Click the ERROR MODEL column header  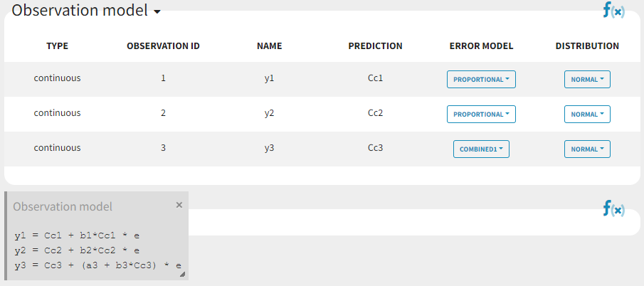(481, 46)
